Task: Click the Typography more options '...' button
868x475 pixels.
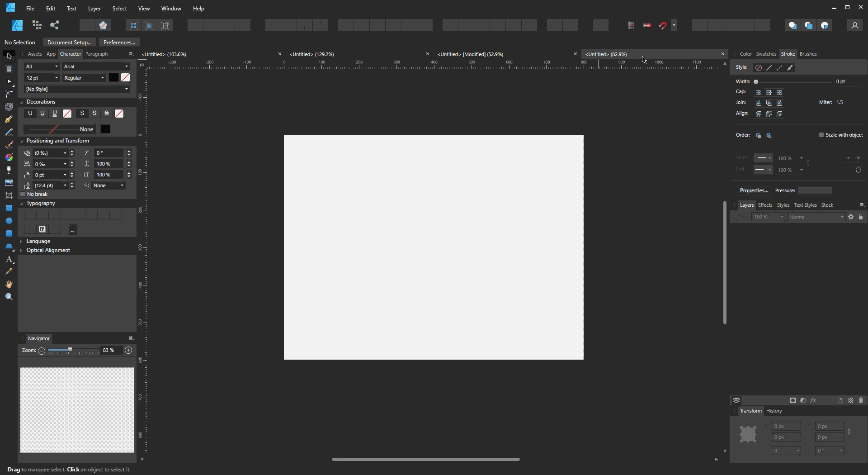Action: coord(73,230)
